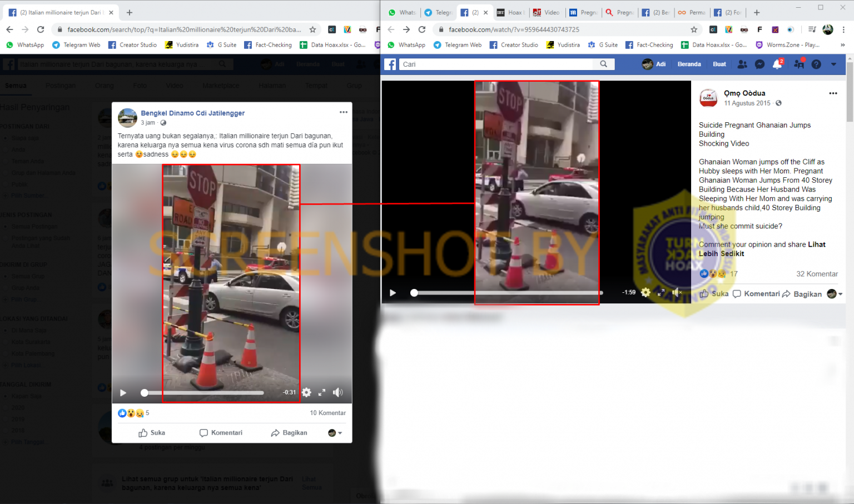This screenshot has width=854, height=504.
Task: Open Worms.Zone bookmark in right window
Action: tap(787, 45)
